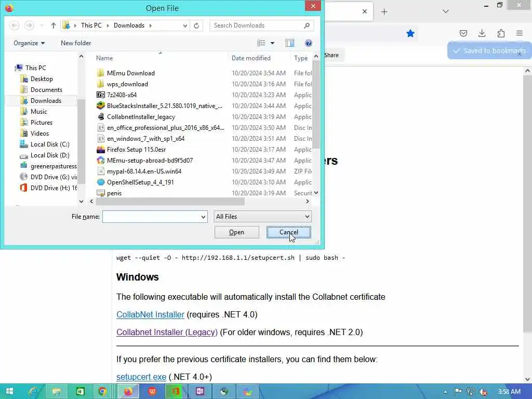The width and height of the screenshot is (532, 399).
Task: Select the 7z2408-x64 file
Action: coord(122,95)
